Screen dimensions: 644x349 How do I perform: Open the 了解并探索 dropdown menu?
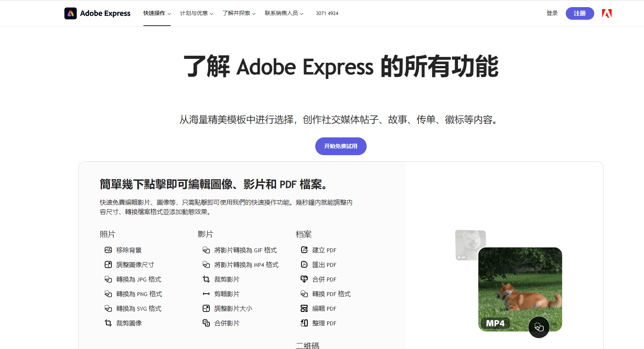point(239,13)
